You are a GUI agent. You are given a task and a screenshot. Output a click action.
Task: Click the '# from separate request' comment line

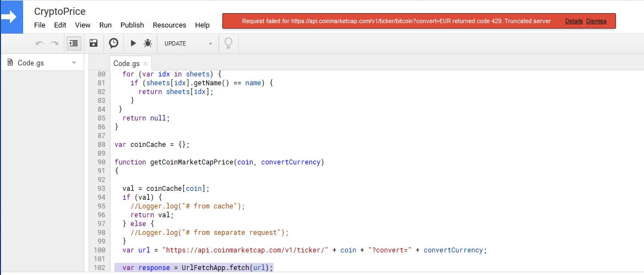click(x=210, y=232)
